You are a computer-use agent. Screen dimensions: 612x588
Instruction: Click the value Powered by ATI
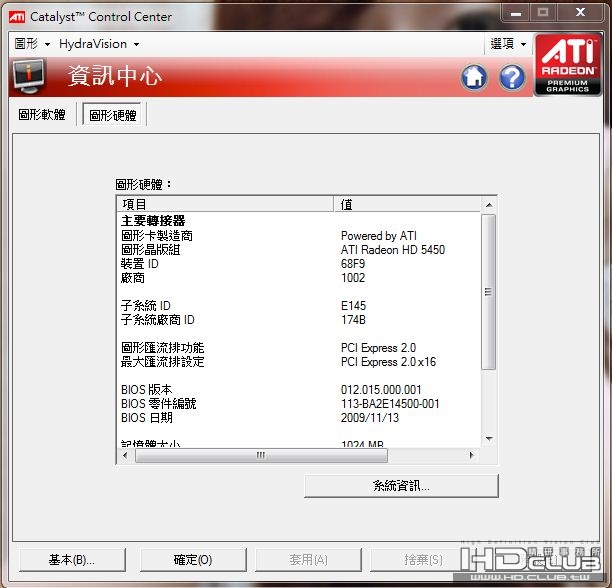tap(379, 236)
